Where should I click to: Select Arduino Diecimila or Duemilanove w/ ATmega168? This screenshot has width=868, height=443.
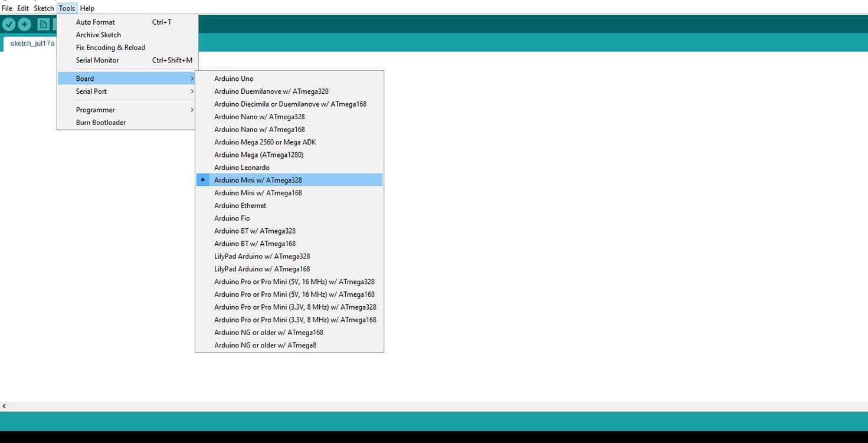(x=289, y=104)
